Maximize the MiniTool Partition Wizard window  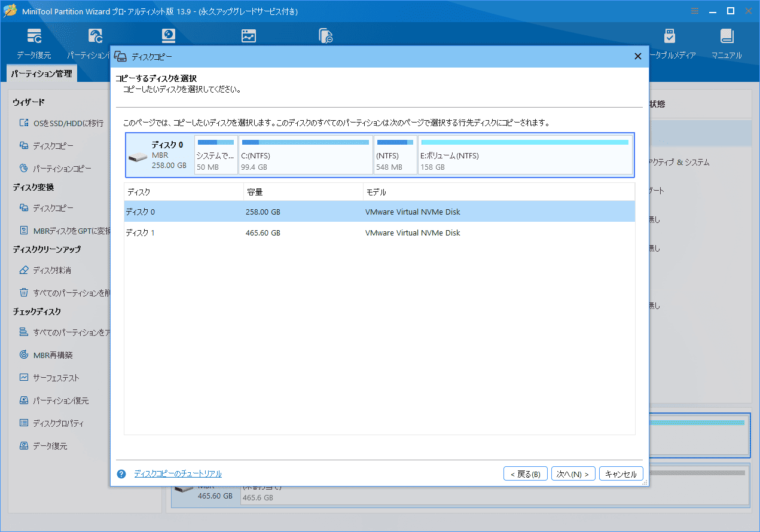pos(730,11)
